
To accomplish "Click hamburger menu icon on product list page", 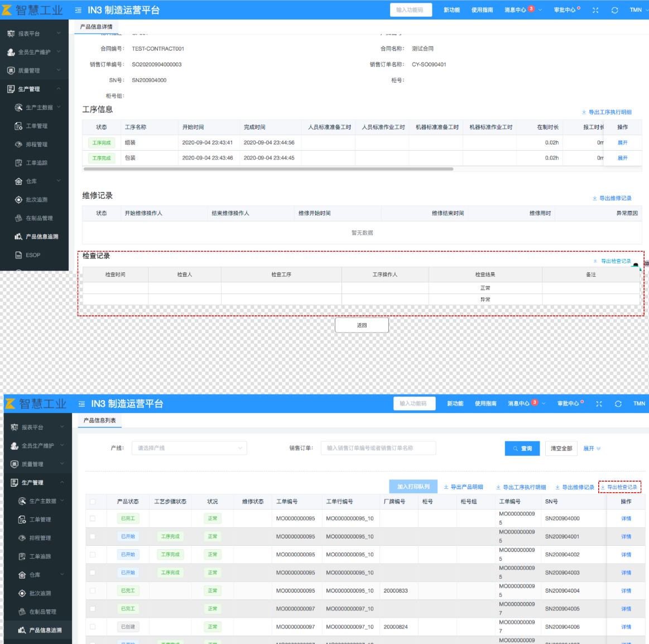I will [81, 403].
